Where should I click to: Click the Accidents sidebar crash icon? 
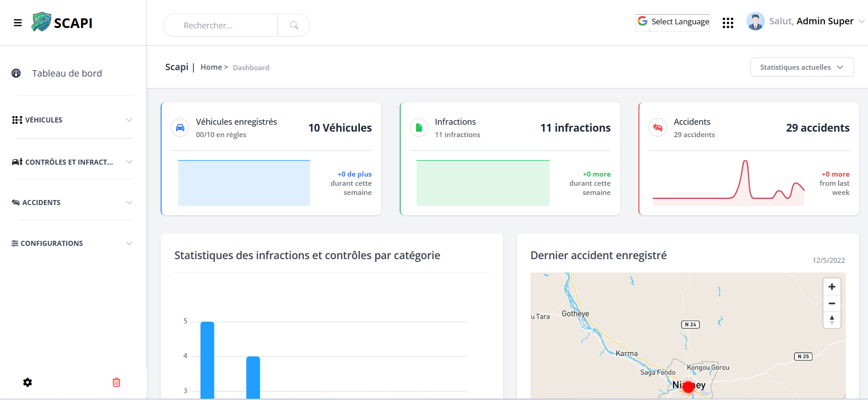[x=16, y=202]
